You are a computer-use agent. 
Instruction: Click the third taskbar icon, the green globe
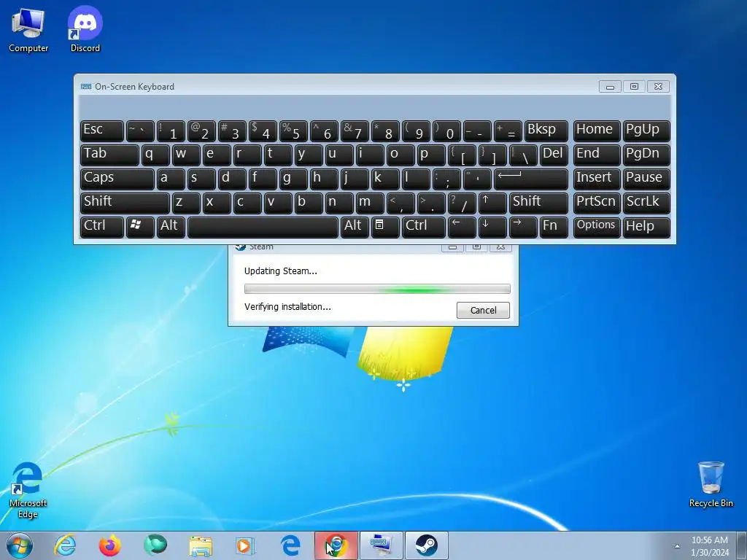click(155, 545)
